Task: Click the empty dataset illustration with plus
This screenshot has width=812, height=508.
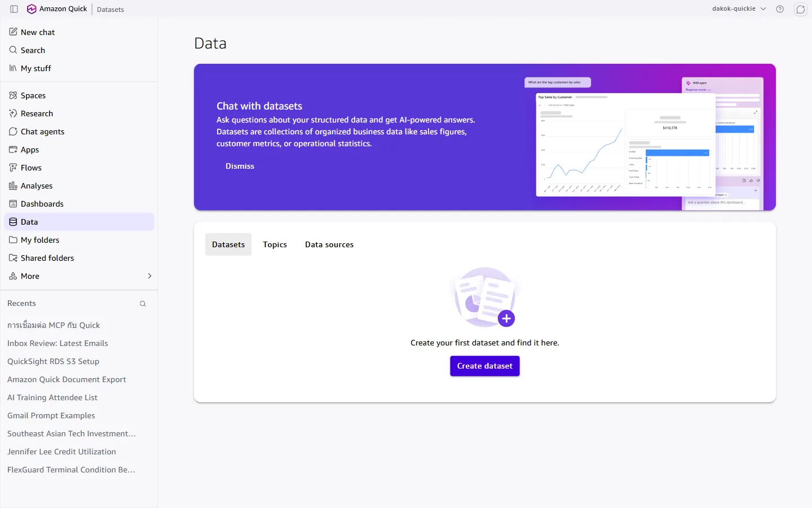Action: coord(485,297)
